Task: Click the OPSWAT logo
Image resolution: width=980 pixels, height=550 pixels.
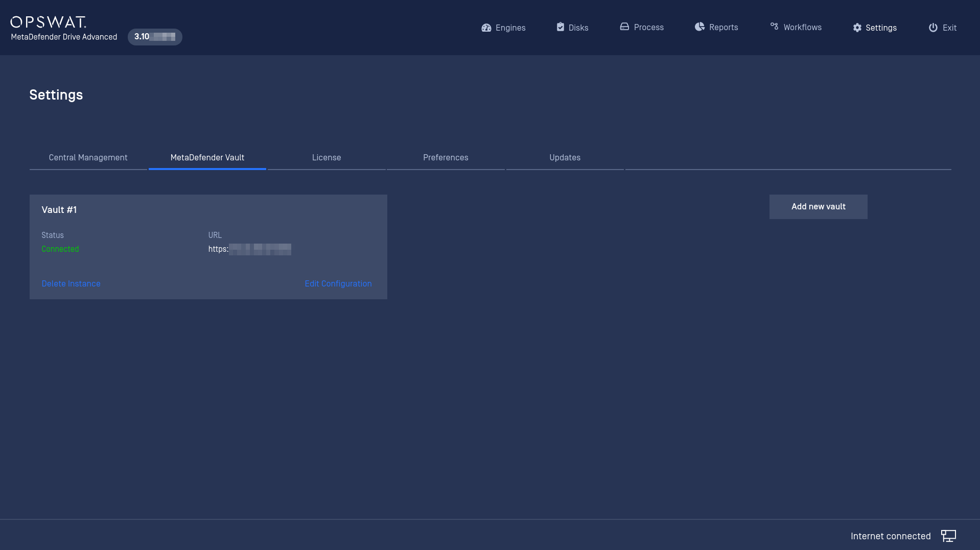Action: 49,22
